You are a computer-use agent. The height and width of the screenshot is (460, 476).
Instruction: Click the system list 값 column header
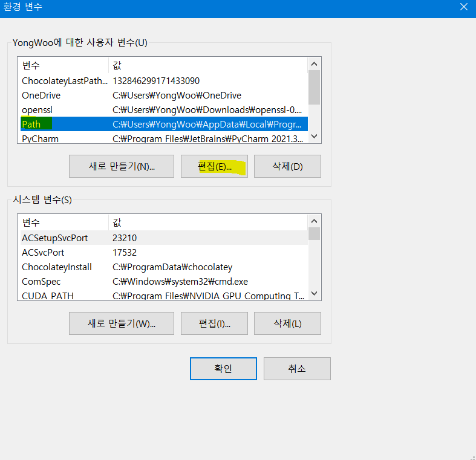pyautogui.click(x=208, y=222)
